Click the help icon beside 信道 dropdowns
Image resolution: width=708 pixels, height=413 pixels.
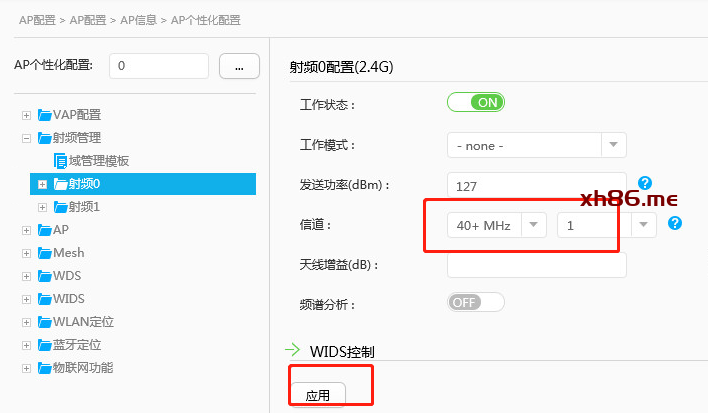click(x=675, y=223)
